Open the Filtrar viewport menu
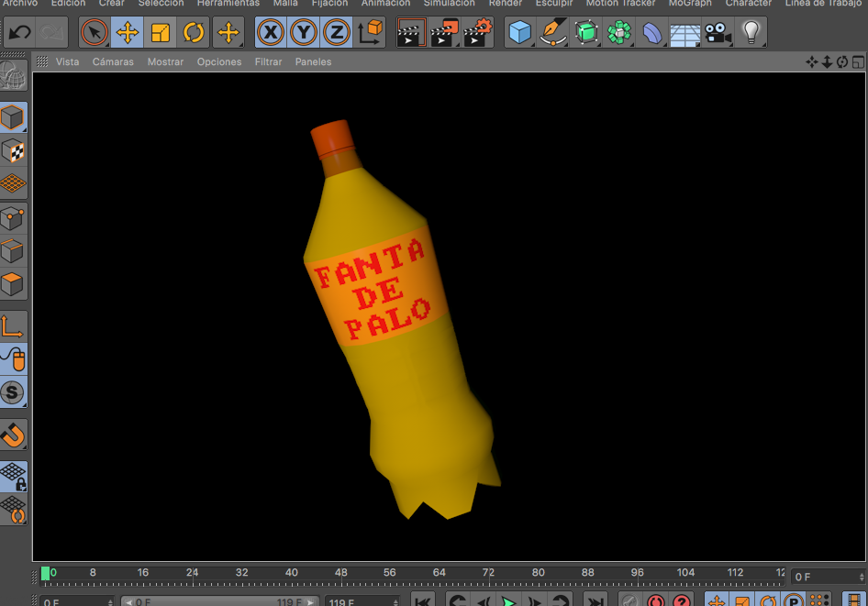Screen dimensions: 868x606 pos(268,62)
